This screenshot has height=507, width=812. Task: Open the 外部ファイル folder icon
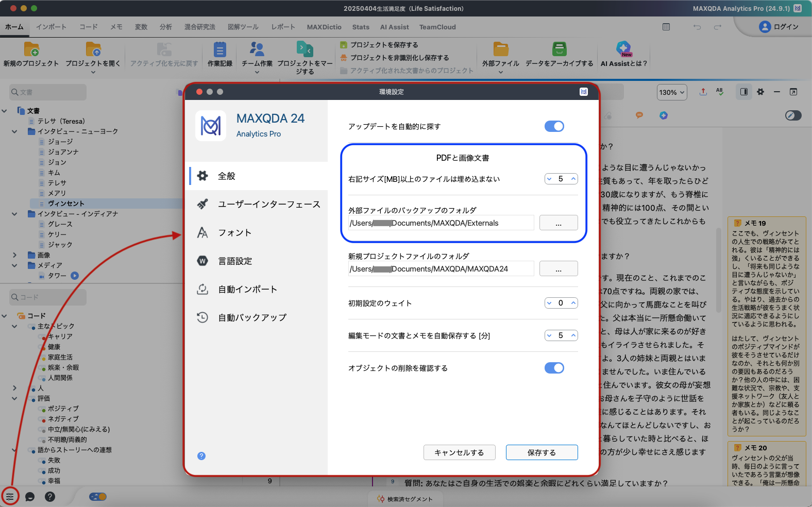pos(501,49)
